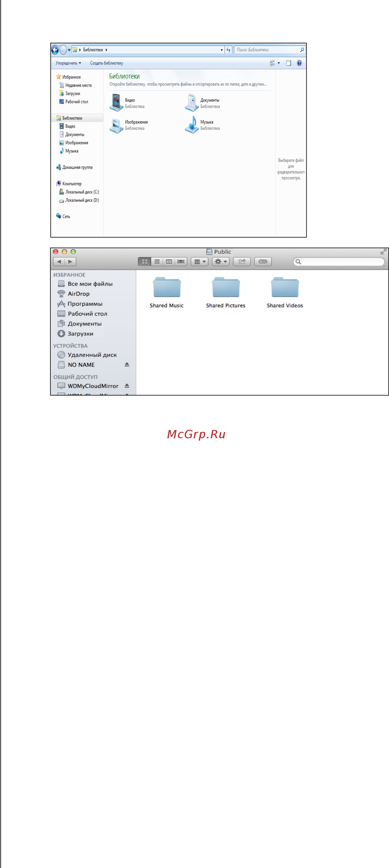
Task: Select Недавние места in sidebar
Action: (75, 85)
